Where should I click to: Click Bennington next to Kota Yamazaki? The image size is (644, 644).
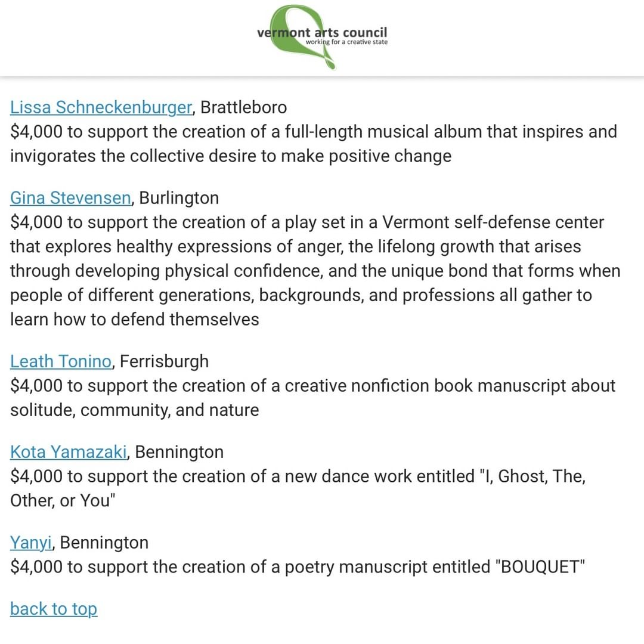[x=179, y=452]
